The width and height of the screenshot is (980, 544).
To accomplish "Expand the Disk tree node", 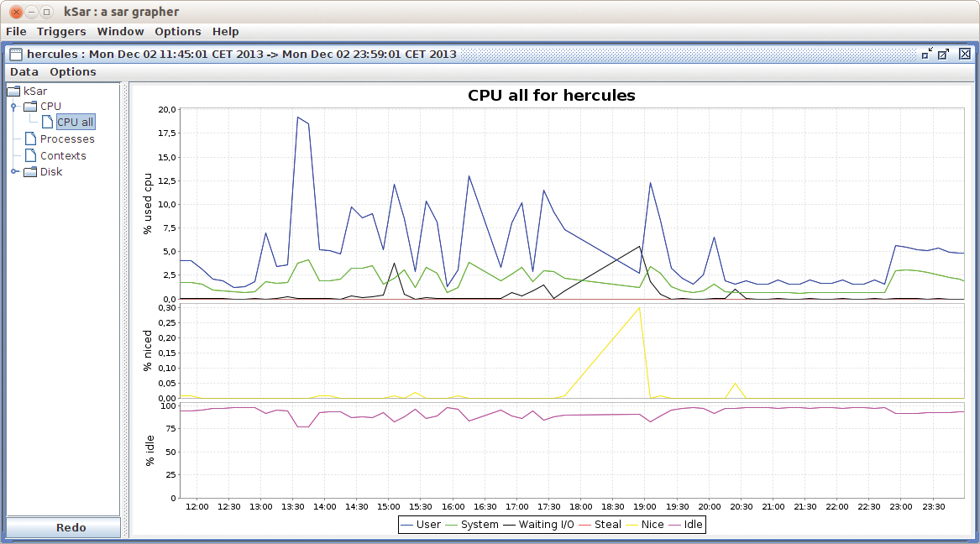I will coord(13,172).
